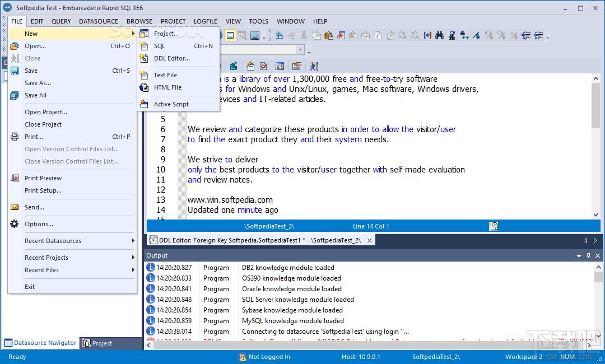Screen dimensions: 605x364
Task: Select Open... in the File menu
Action: [x=72, y=46]
